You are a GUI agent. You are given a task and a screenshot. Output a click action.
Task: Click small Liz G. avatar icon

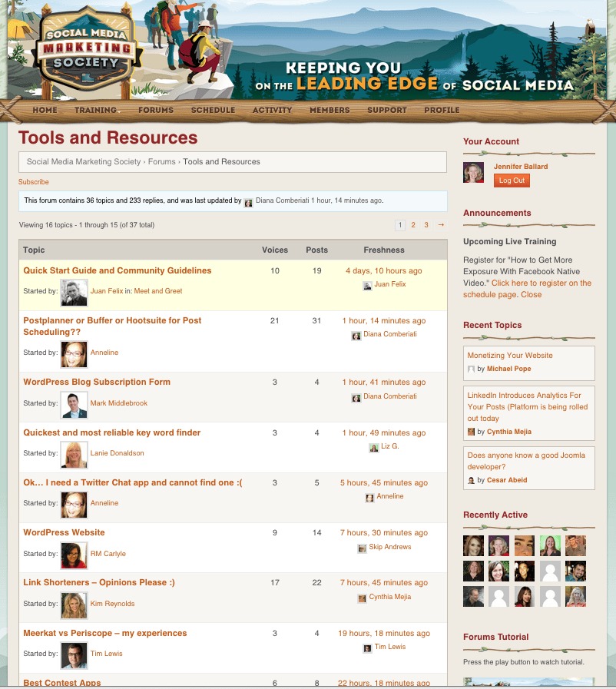click(374, 447)
